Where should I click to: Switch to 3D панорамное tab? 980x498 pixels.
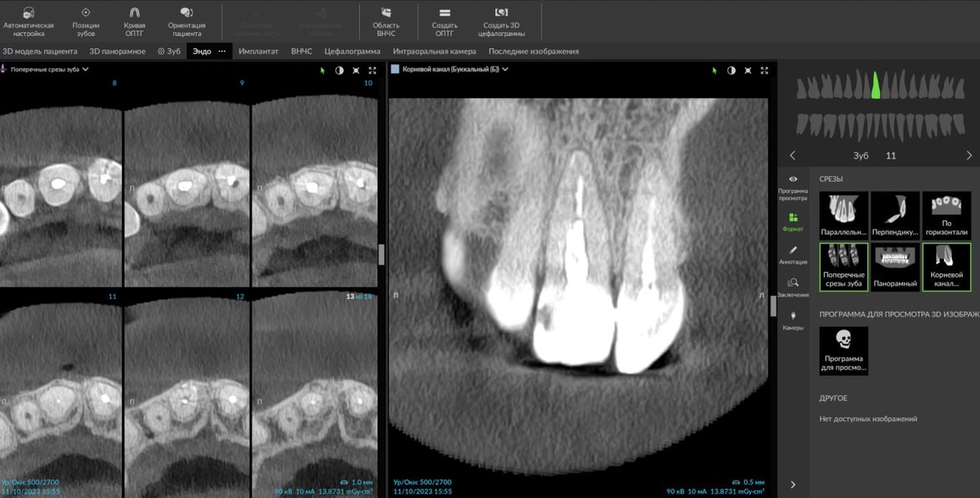tap(117, 51)
